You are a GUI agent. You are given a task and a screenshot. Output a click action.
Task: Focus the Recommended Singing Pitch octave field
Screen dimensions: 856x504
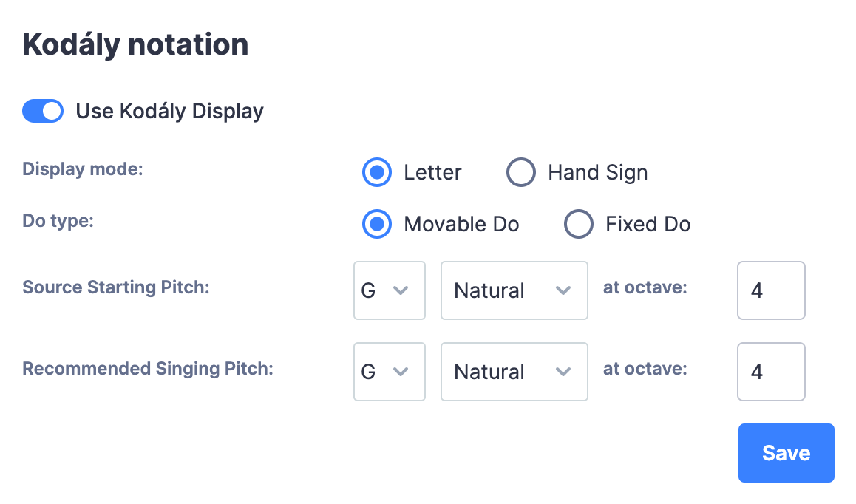[x=772, y=372]
